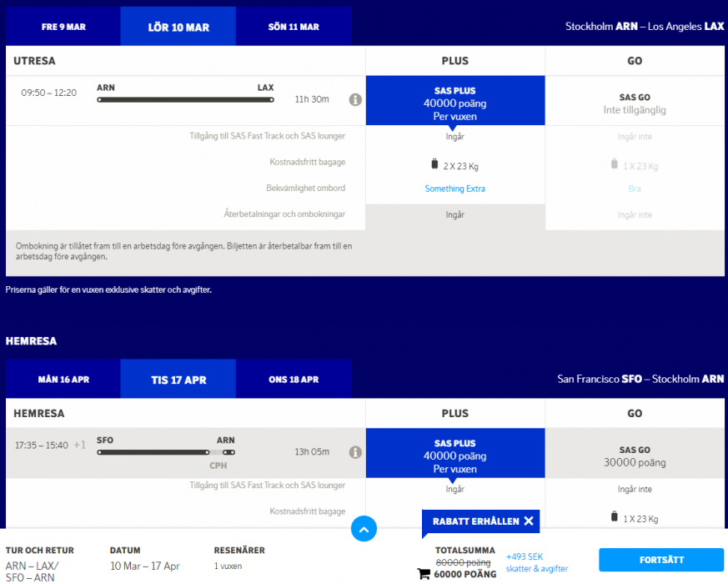The width and height of the screenshot is (728, 584).
Task: Switch return date to Mån 16 Apr
Action: [63, 380]
